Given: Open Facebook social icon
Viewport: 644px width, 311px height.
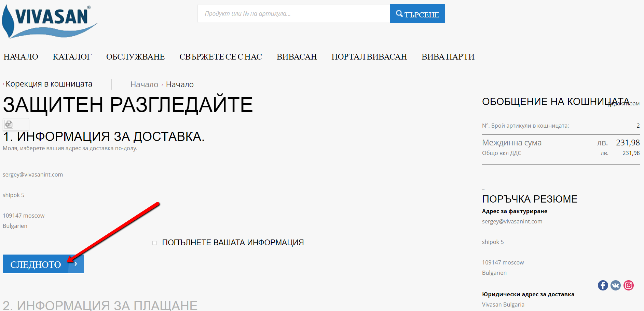Looking at the screenshot, I should tap(603, 285).
